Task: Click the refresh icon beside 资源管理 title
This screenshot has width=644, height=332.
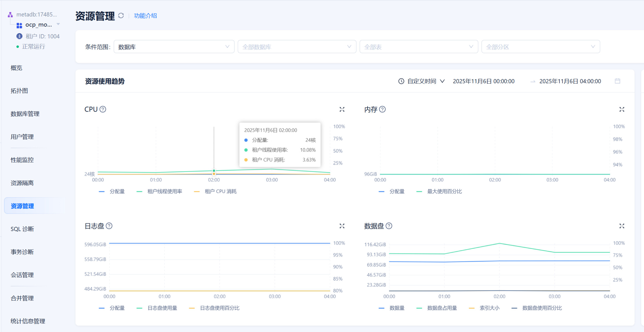Action: click(121, 16)
